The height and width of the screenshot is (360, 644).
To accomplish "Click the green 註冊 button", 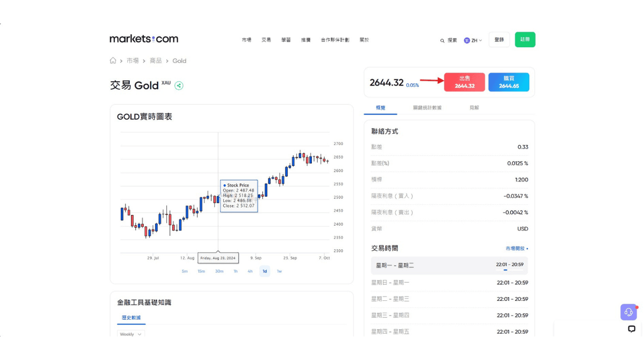I will pyautogui.click(x=525, y=39).
